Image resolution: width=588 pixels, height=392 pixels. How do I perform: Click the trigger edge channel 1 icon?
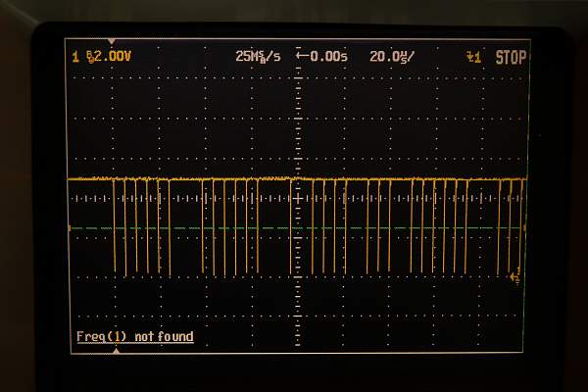(x=474, y=57)
